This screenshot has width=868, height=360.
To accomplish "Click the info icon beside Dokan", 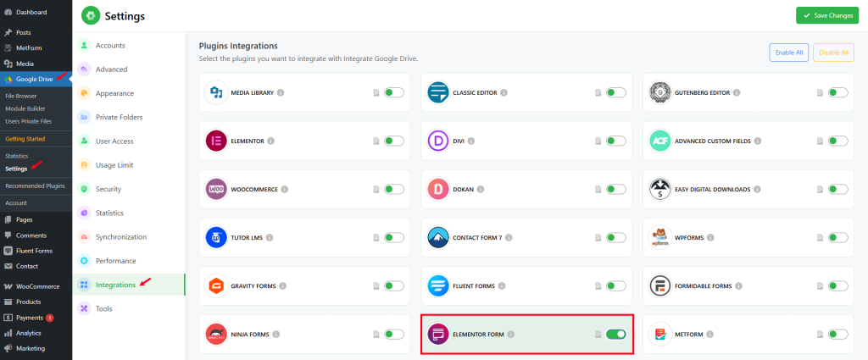I will tap(481, 189).
